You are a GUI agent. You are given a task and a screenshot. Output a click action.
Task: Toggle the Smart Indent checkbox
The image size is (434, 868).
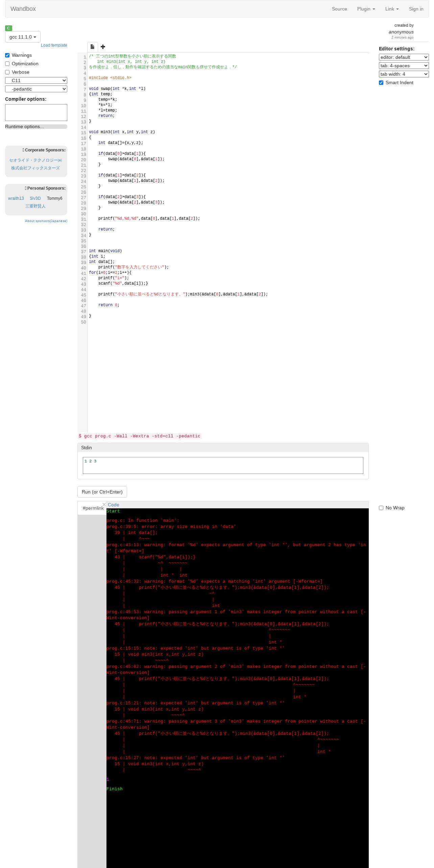click(x=381, y=82)
